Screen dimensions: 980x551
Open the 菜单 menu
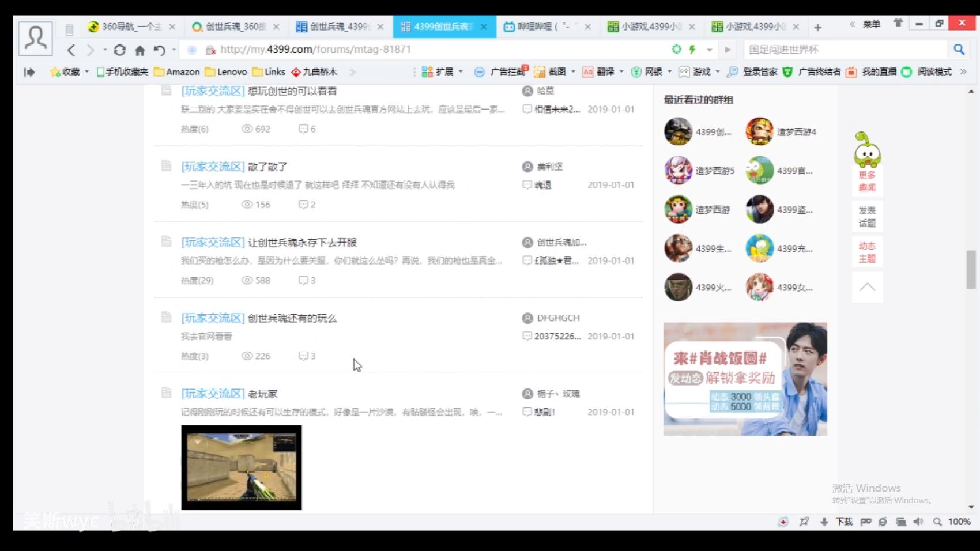(872, 24)
